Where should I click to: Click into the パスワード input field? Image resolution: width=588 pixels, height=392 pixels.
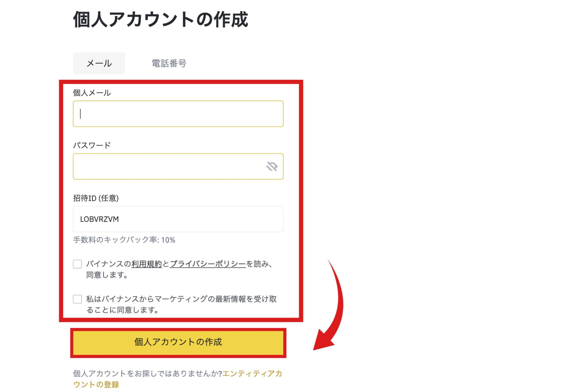click(x=178, y=166)
